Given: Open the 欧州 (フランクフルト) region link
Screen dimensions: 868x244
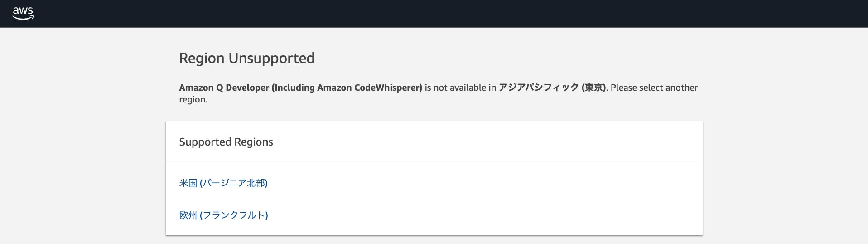Looking at the screenshot, I should tap(224, 215).
